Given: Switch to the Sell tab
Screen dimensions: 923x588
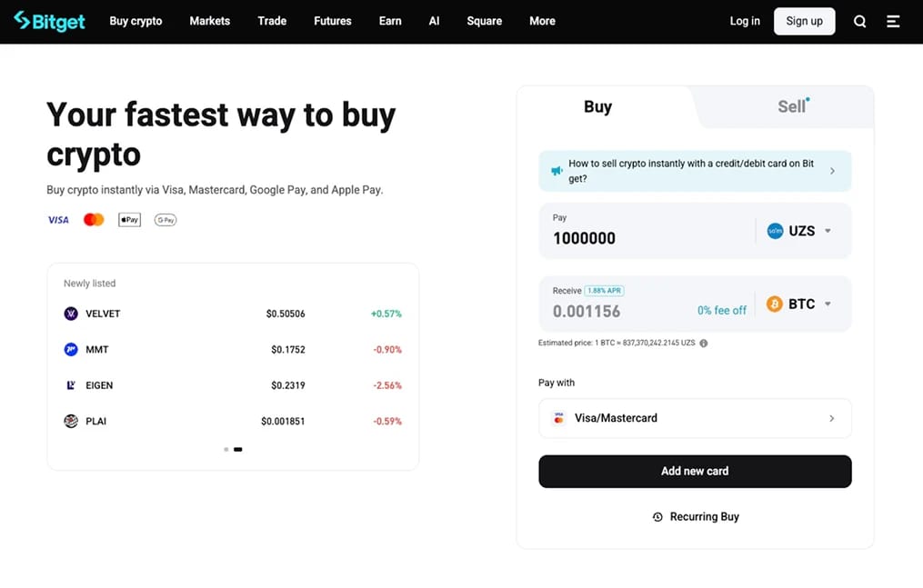Looking at the screenshot, I should pyautogui.click(x=792, y=107).
